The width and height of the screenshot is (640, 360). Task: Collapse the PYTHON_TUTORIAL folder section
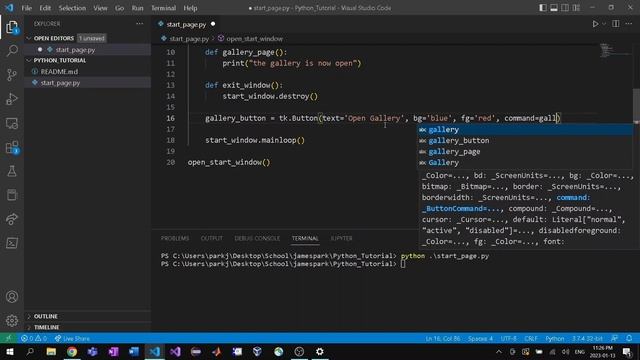[x=60, y=60]
